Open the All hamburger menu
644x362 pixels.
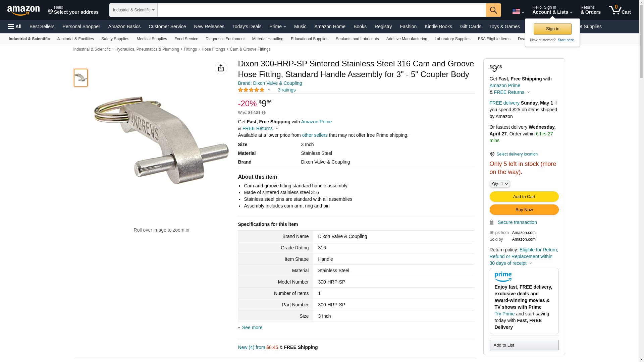point(15,26)
